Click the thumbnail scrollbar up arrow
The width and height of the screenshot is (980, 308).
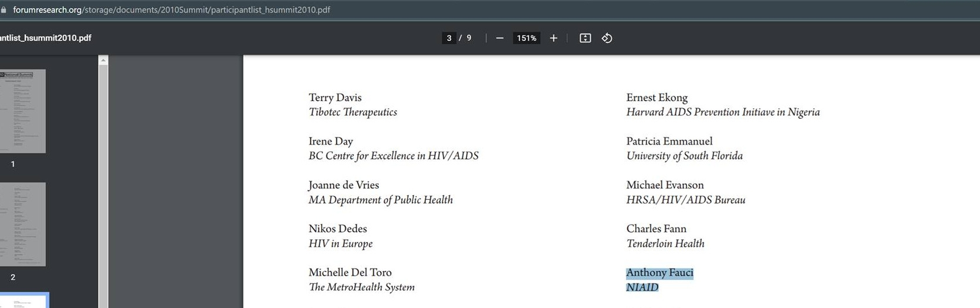pos(104,60)
